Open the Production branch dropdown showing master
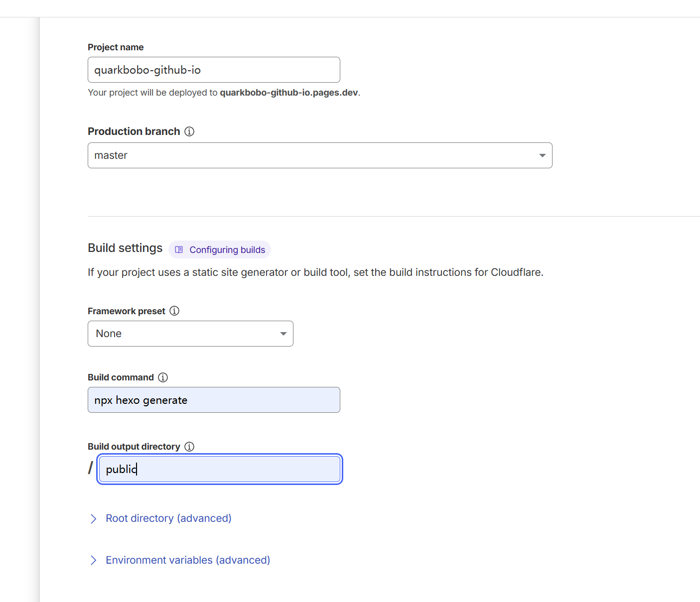This screenshot has height=602, width=700. pos(320,155)
